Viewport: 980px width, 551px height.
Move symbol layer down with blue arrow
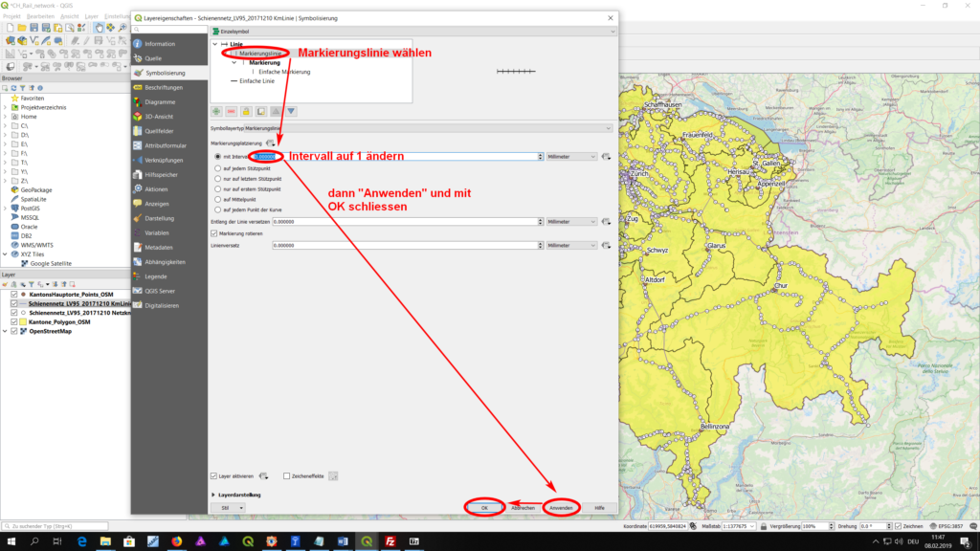tap(291, 112)
